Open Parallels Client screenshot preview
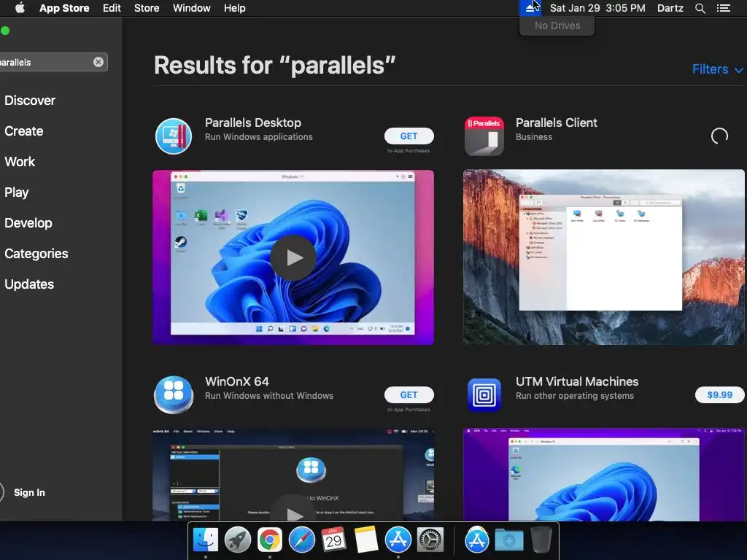The height and width of the screenshot is (560, 747). point(603,257)
